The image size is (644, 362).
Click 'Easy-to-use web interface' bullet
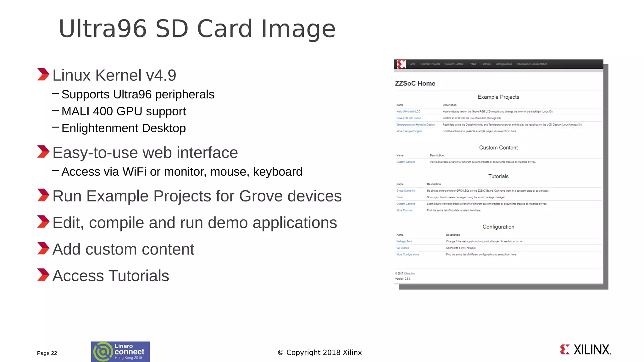pos(145,153)
